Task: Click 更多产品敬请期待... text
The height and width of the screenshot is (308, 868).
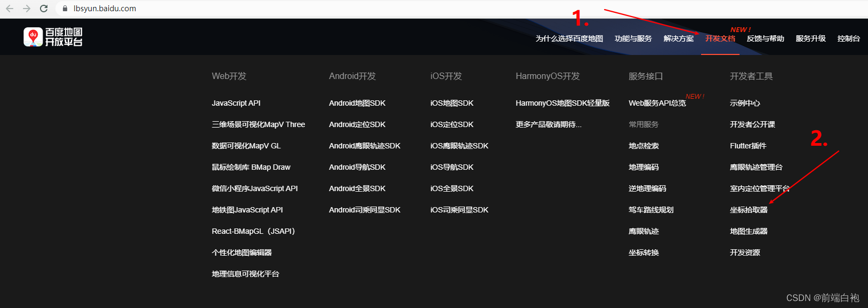Action: (x=549, y=124)
